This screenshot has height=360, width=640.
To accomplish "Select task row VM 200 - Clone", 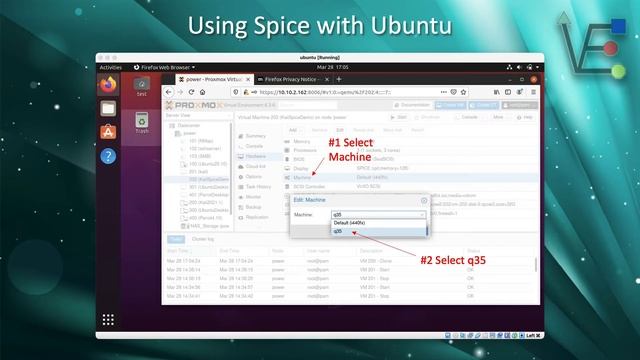I will [350, 261].
